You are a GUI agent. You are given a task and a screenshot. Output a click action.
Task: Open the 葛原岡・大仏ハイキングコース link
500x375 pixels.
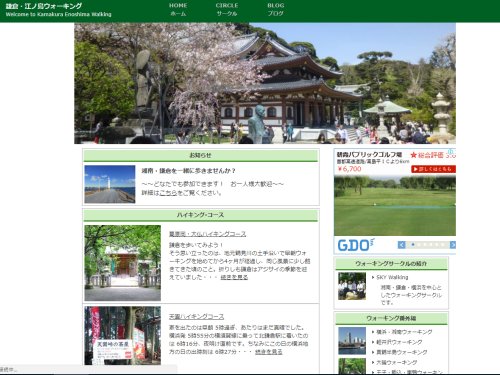click(x=207, y=234)
